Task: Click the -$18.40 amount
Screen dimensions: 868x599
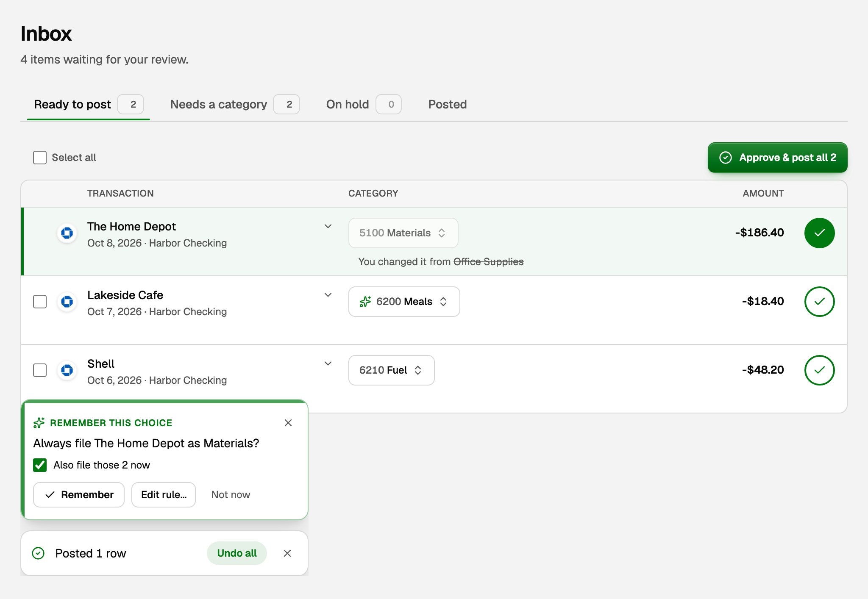Action: point(763,301)
